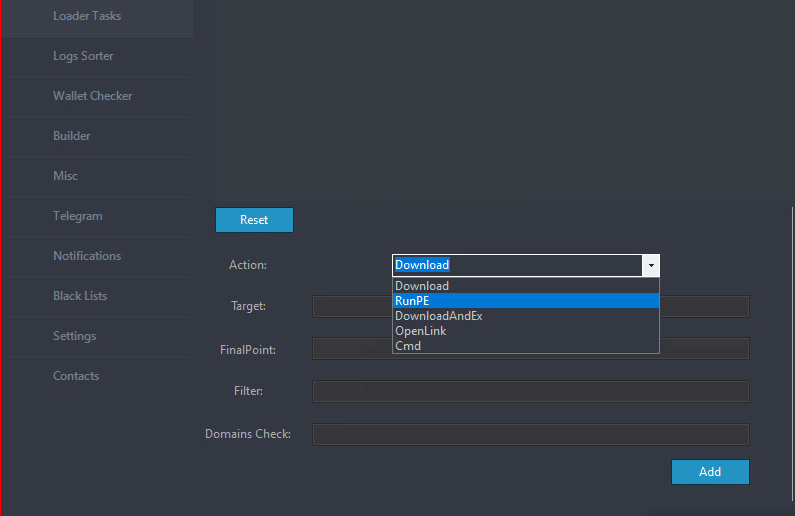The image size is (795, 516).
Task: Open the Settings sidebar item
Action: 97,337
